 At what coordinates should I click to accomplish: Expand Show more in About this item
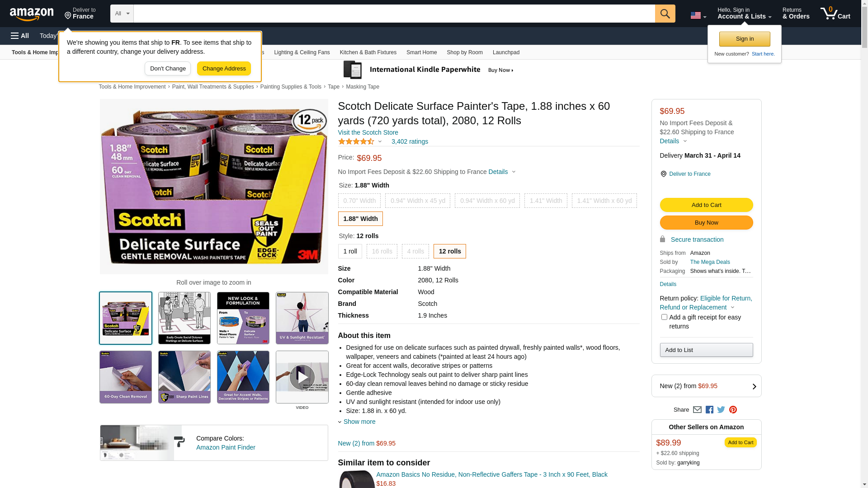359,422
